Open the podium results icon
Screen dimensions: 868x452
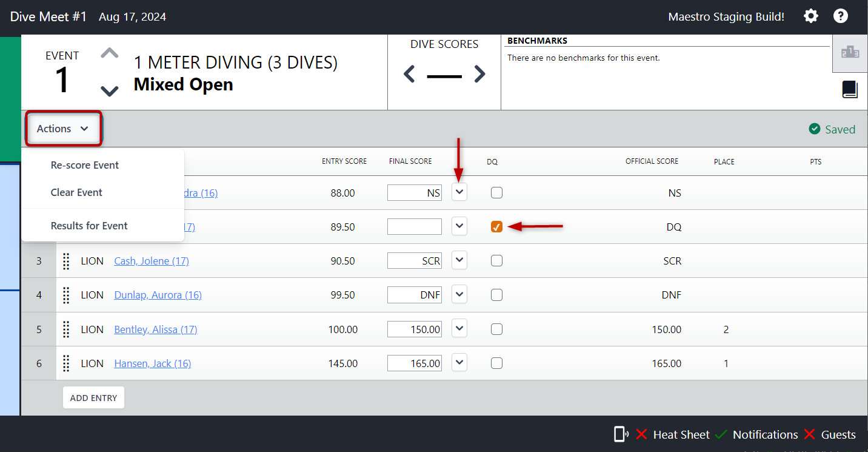point(850,53)
